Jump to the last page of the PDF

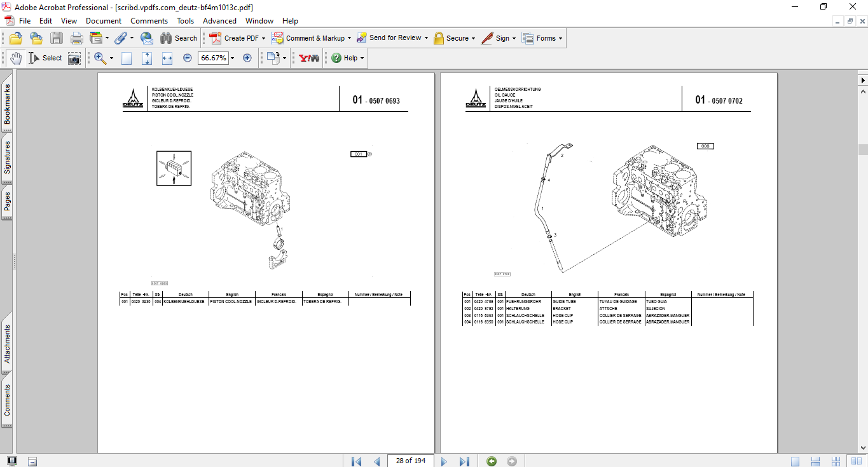pos(464,461)
